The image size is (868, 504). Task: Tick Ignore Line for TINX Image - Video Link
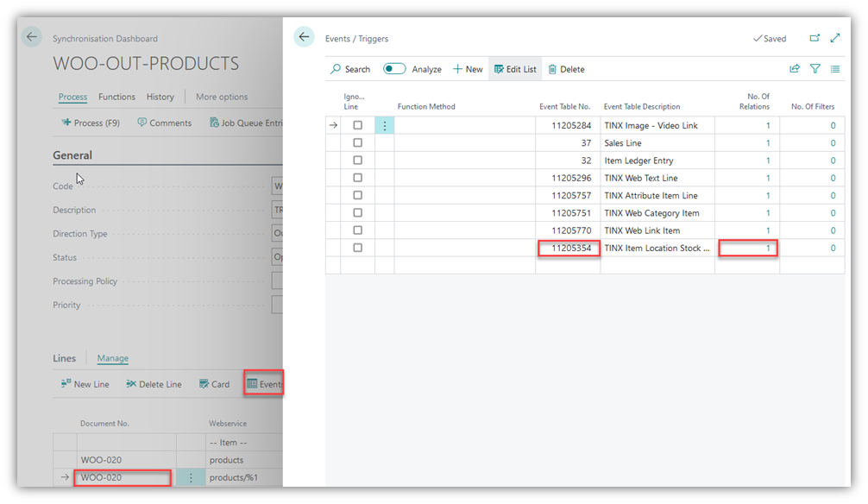pos(357,125)
